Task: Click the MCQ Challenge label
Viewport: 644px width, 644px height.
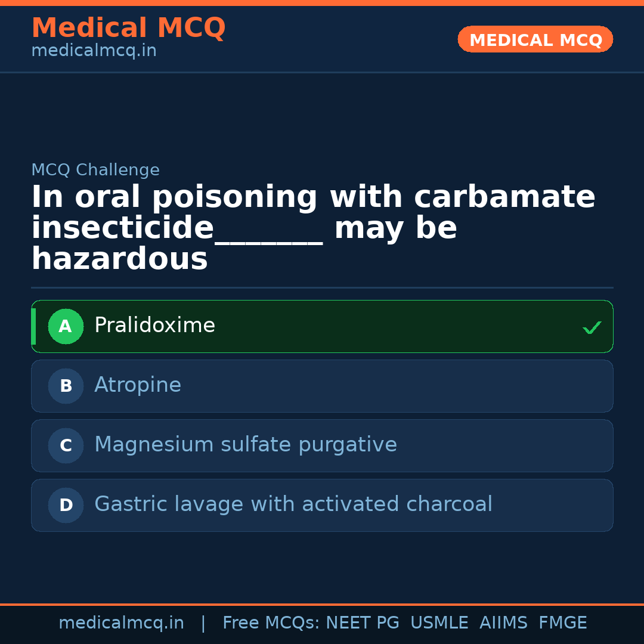Action: point(95,170)
